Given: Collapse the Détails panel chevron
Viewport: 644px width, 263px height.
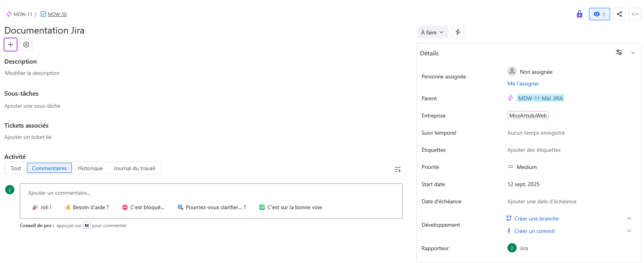Looking at the screenshot, I should (x=633, y=53).
